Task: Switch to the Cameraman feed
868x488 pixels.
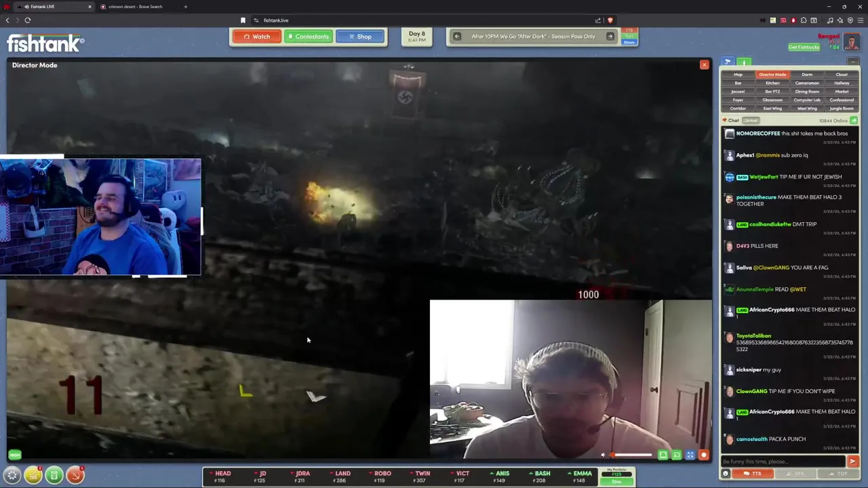Action: pyautogui.click(x=807, y=83)
